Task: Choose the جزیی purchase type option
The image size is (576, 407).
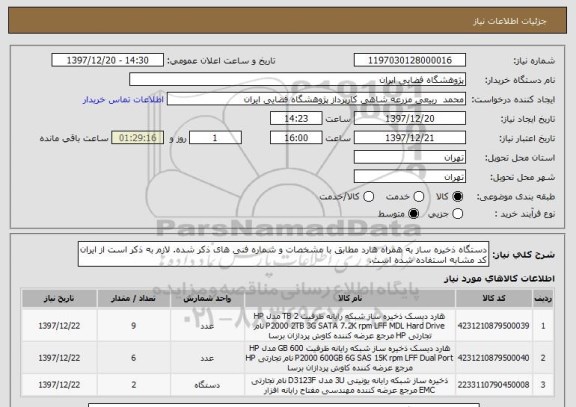Action: (x=458, y=213)
